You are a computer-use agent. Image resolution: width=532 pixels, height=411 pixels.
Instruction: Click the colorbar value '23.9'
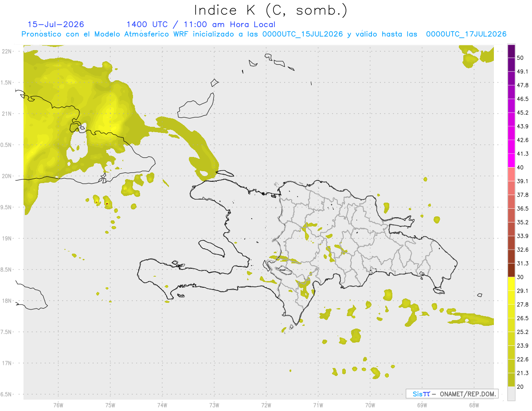point(523,345)
